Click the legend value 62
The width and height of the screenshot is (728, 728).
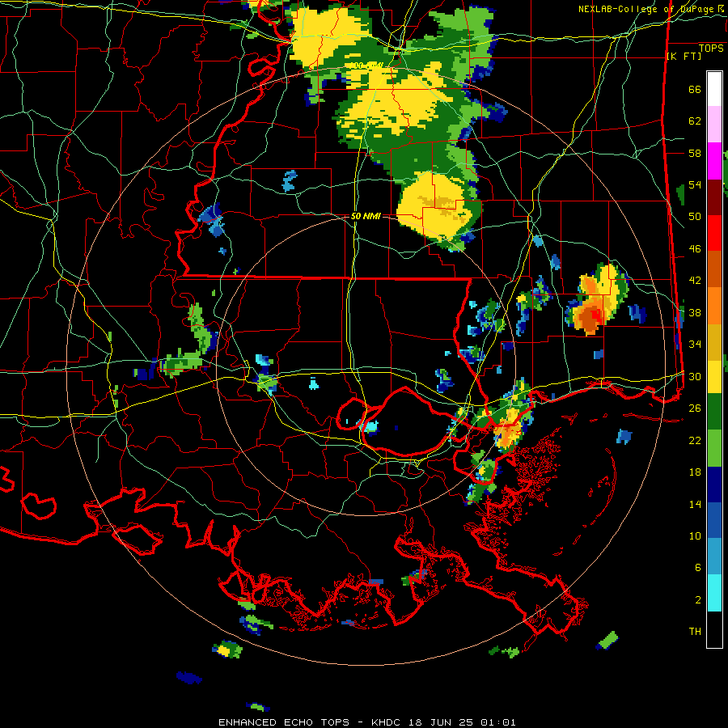pyautogui.click(x=695, y=121)
